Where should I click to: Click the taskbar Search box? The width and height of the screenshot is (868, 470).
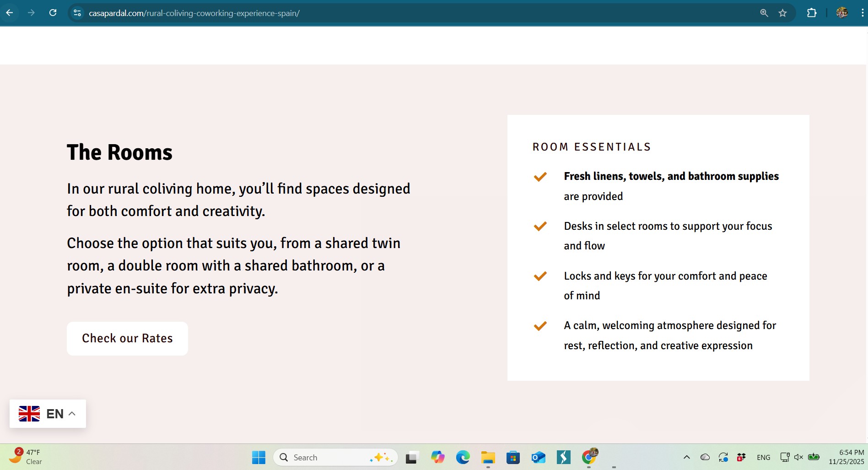[335, 457]
